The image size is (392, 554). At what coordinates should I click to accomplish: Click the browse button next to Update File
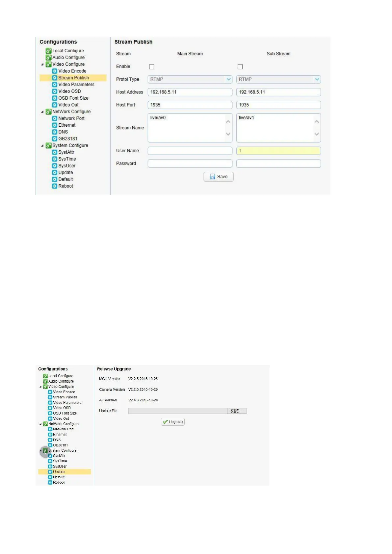click(236, 411)
